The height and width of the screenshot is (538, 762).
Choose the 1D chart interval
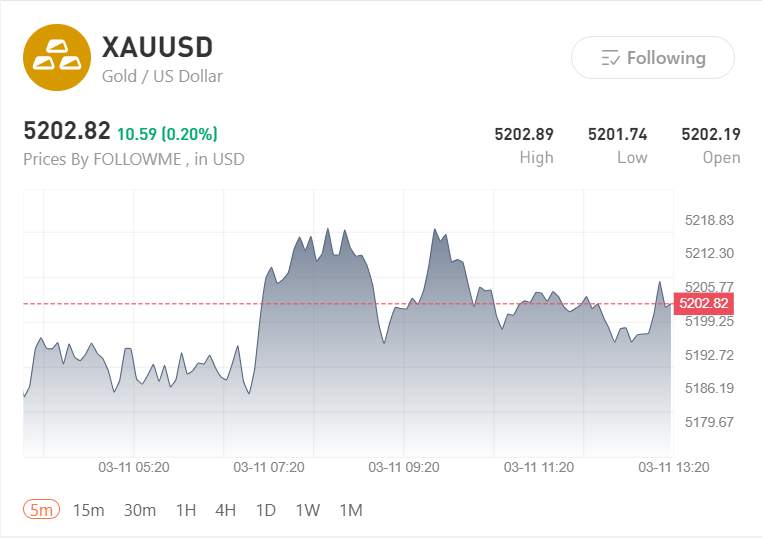coord(265,510)
